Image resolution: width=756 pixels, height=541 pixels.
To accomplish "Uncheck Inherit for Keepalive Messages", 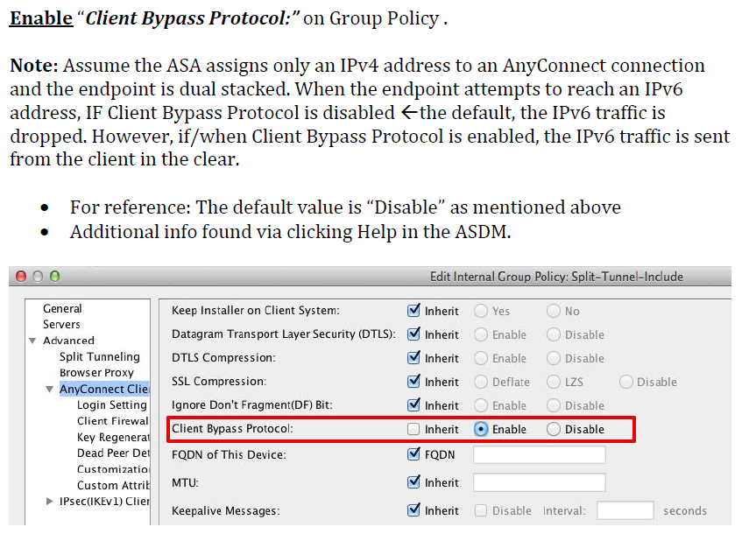I will 413,510.
